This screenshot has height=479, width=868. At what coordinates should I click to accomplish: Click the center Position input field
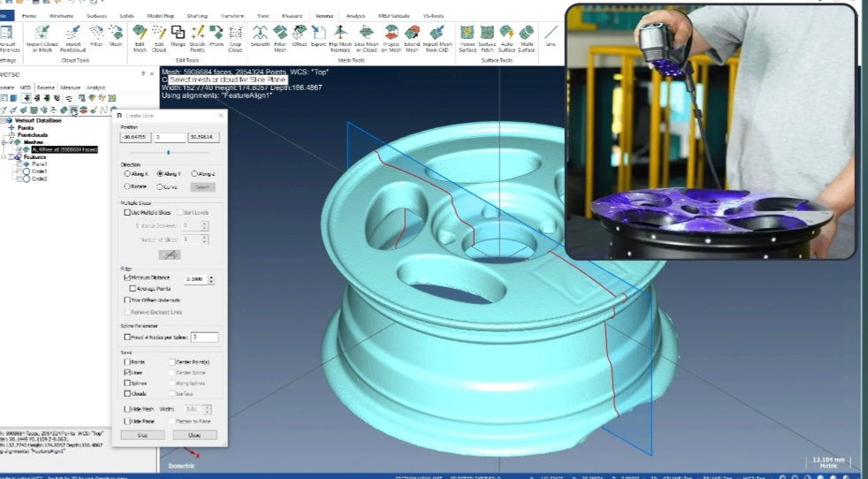click(170, 137)
